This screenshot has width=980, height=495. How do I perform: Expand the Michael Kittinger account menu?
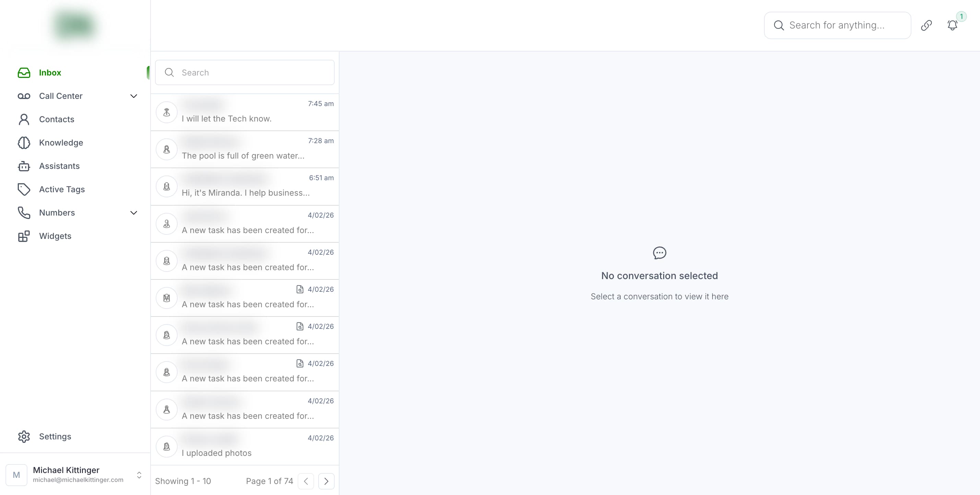(139, 474)
